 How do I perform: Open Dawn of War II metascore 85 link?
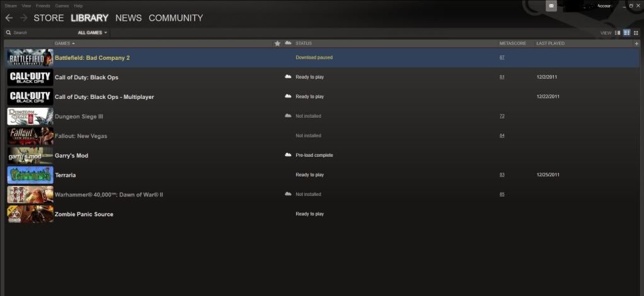[502, 195]
